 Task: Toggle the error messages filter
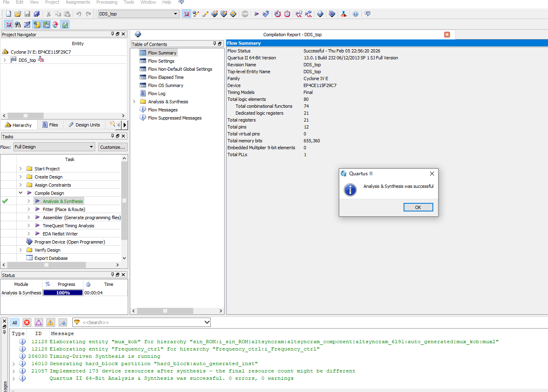pyautogui.click(x=27, y=322)
